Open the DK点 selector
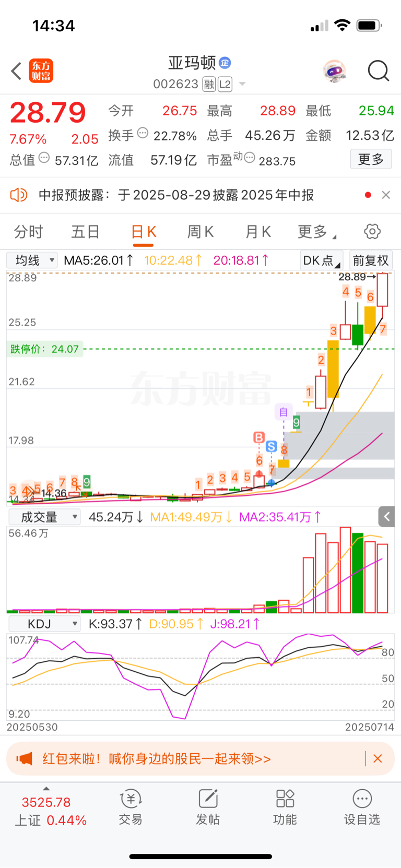Screen dimensions: 401x868 [321, 260]
